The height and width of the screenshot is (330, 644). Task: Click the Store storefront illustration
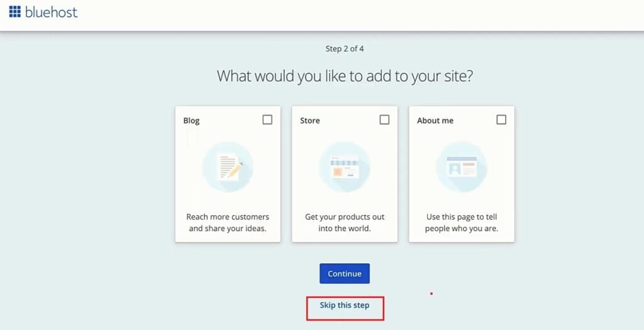345,167
